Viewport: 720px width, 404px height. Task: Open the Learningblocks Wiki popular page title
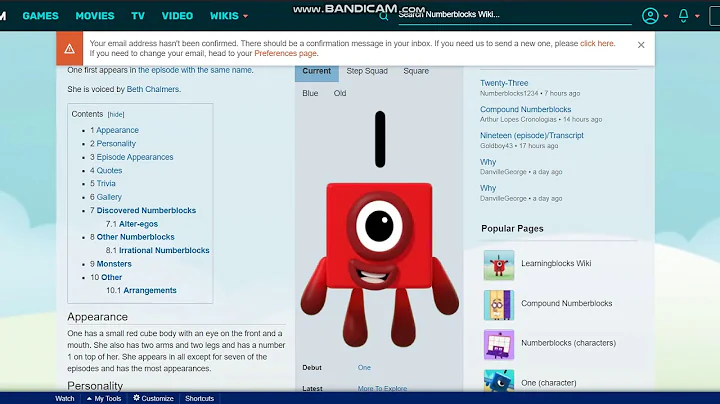(x=556, y=264)
